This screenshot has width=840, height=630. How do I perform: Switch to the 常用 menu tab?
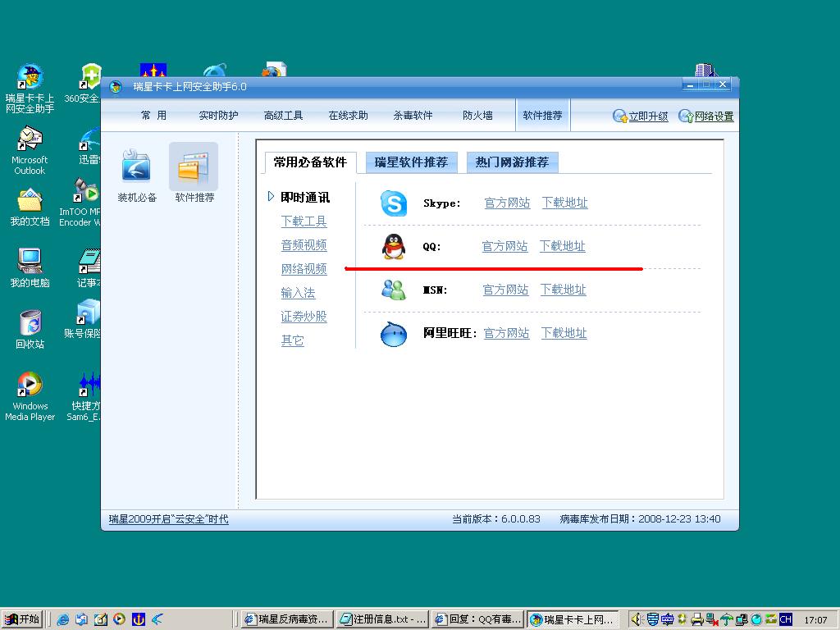(153, 115)
